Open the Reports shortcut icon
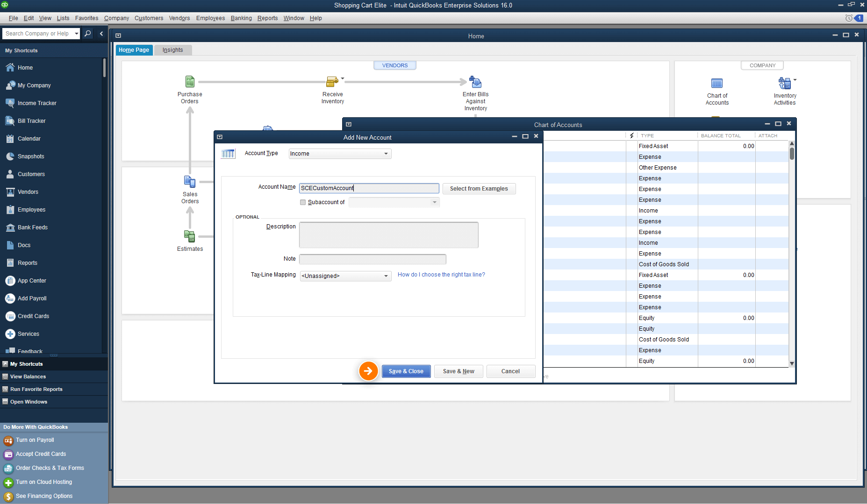The image size is (867, 504). pos(10,263)
